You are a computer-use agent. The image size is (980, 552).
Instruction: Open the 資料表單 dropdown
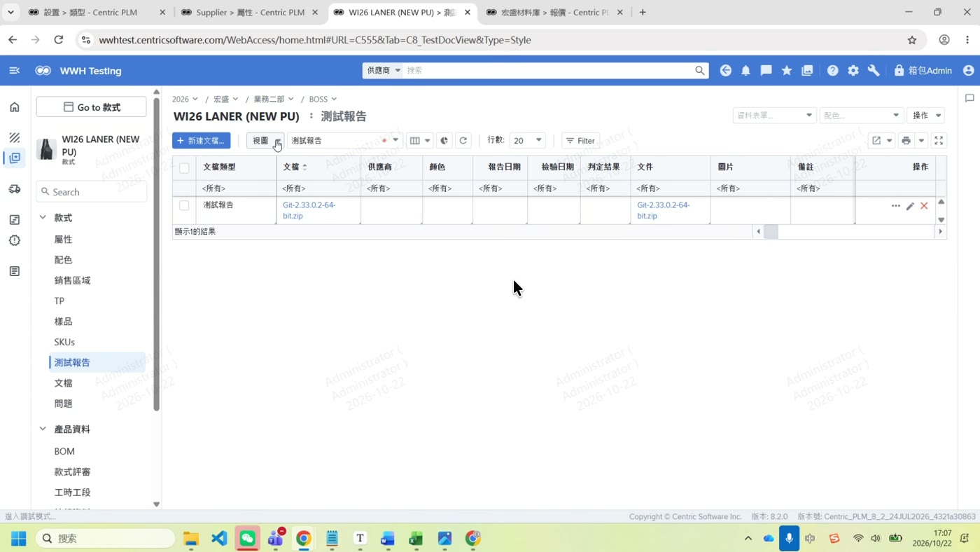coord(774,116)
